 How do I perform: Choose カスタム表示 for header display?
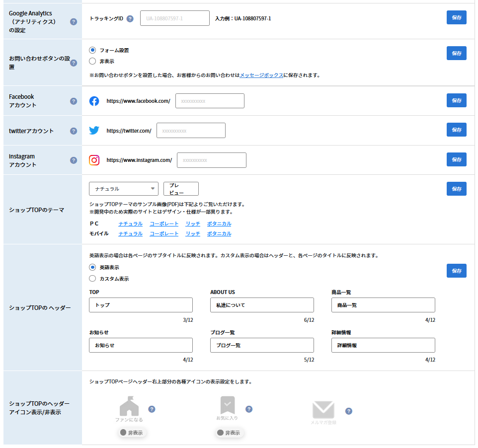pos(92,279)
